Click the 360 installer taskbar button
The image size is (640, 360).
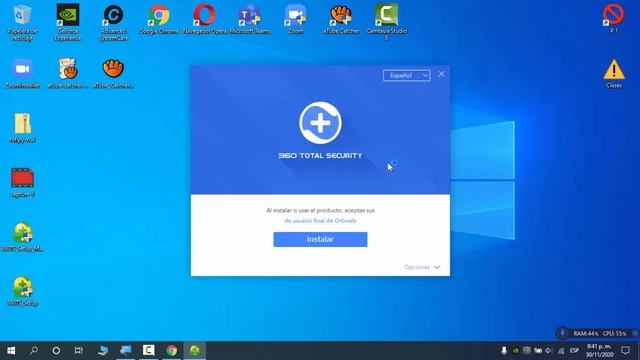(x=194, y=351)
